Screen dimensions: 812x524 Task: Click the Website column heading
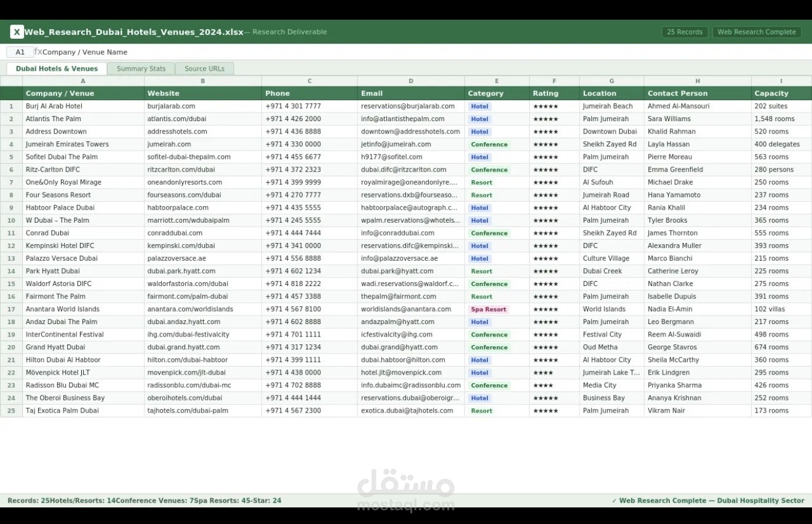coord(203,93)
